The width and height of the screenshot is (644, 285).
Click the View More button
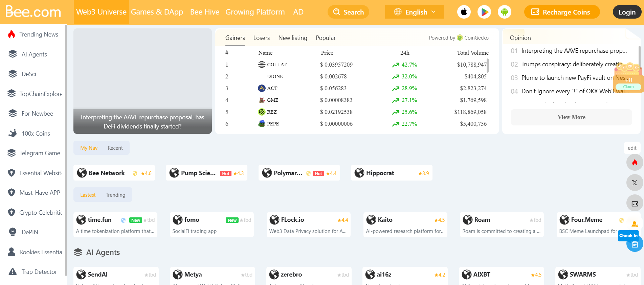coord(571,117)
